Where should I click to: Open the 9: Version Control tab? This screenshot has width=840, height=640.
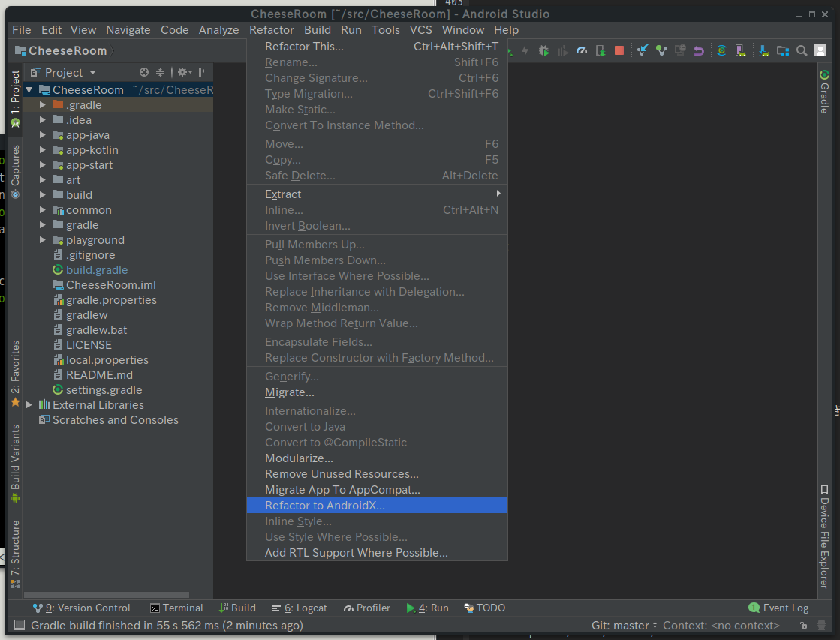click(x=81, y=608)
